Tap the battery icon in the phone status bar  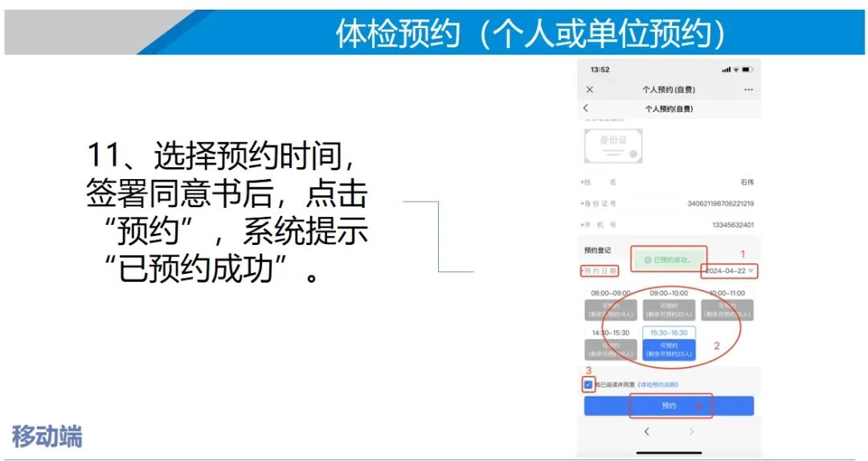point(747,70)
